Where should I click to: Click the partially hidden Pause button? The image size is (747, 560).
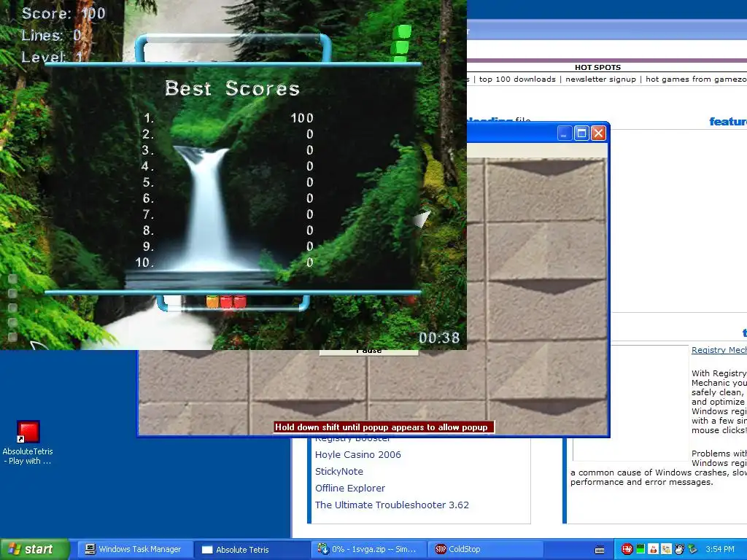tap(368, 352)
